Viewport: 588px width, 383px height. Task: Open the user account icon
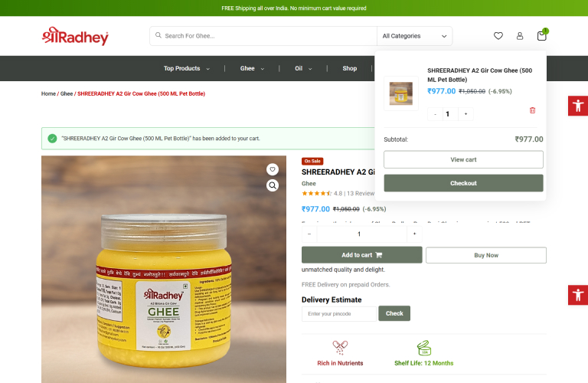tap(520, 36)
